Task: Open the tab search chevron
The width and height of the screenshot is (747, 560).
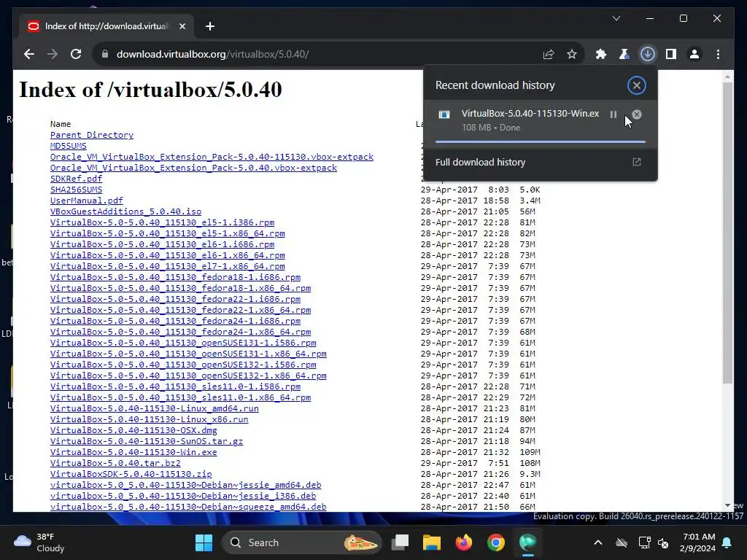Action: pos(616,18)
